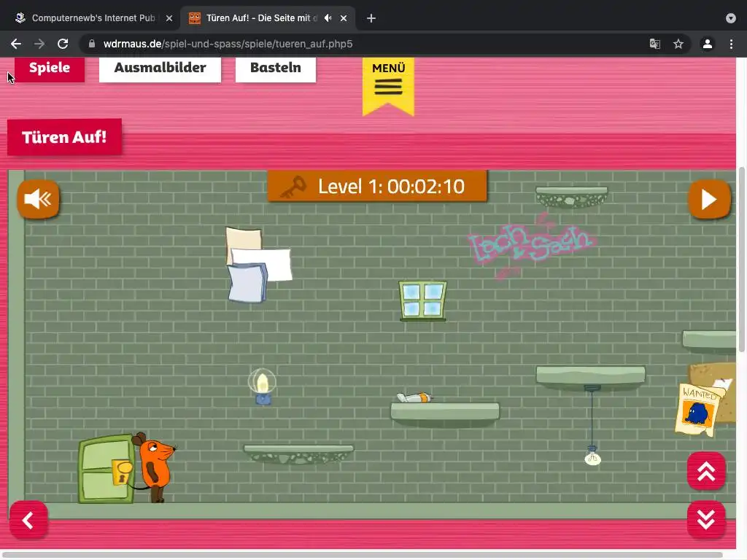The height and width of the screenshot is (560, 747).
Task: Click the Level 1 timer text
Action: click(391, 187)
